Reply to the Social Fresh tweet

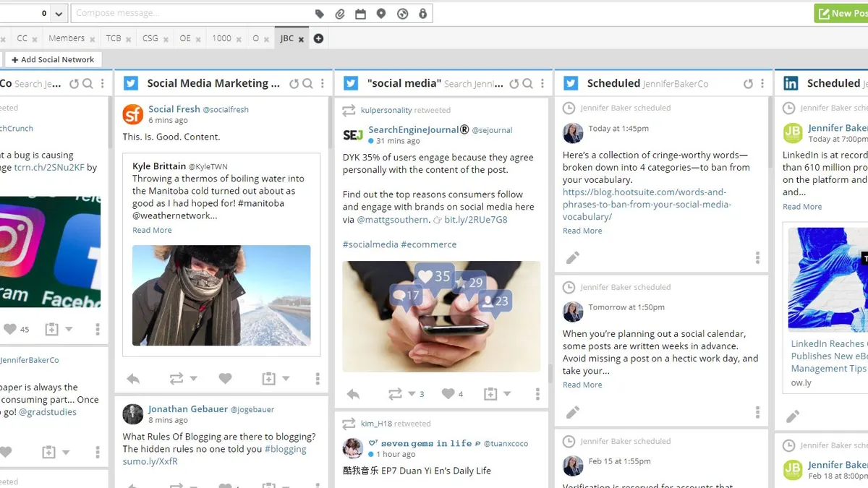pos(133,378)
